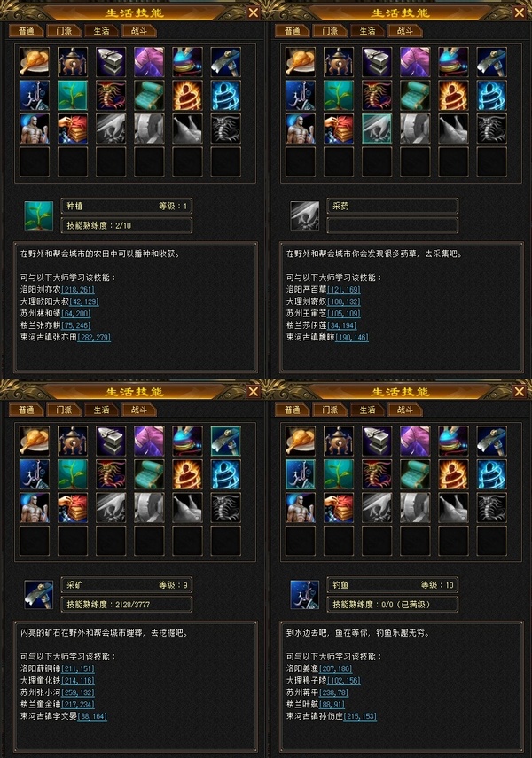Click the blue swirling figure icon in 种植 panel
The width and height of the screenshot is (532, 758).
point(225,95)
